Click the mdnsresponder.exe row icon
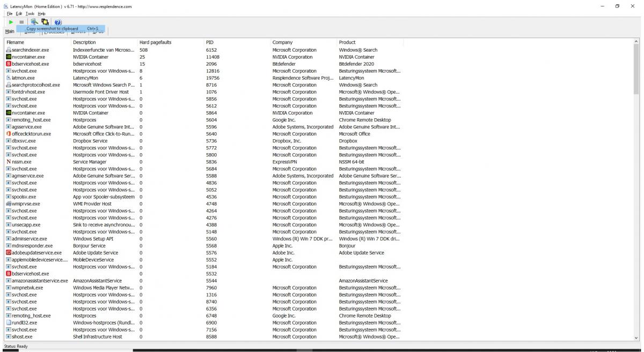The height and width of the screenshot is (352, 644). (9, 246)
